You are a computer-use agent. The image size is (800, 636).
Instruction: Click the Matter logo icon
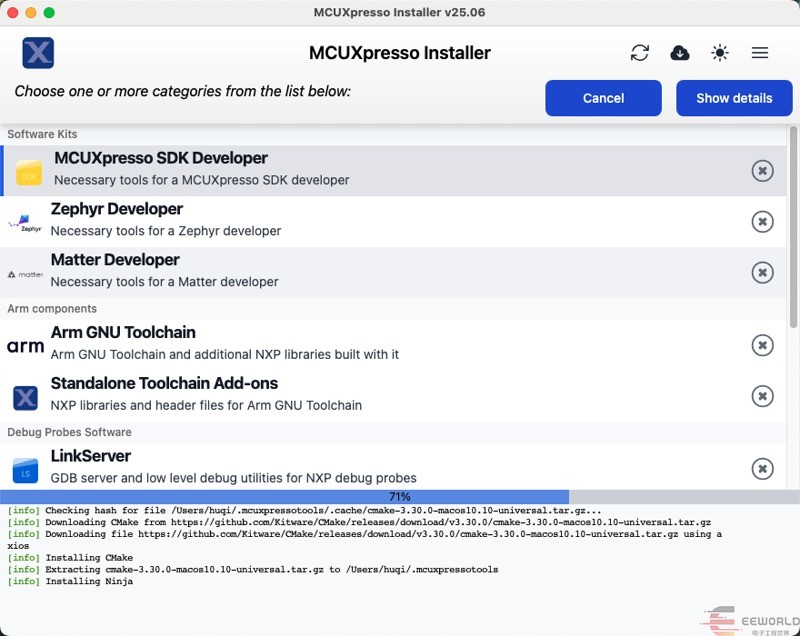pos(25,274)
